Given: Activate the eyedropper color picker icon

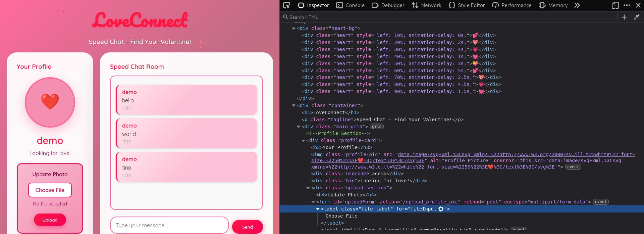Looking at the screenshot, I should (636, 17).
